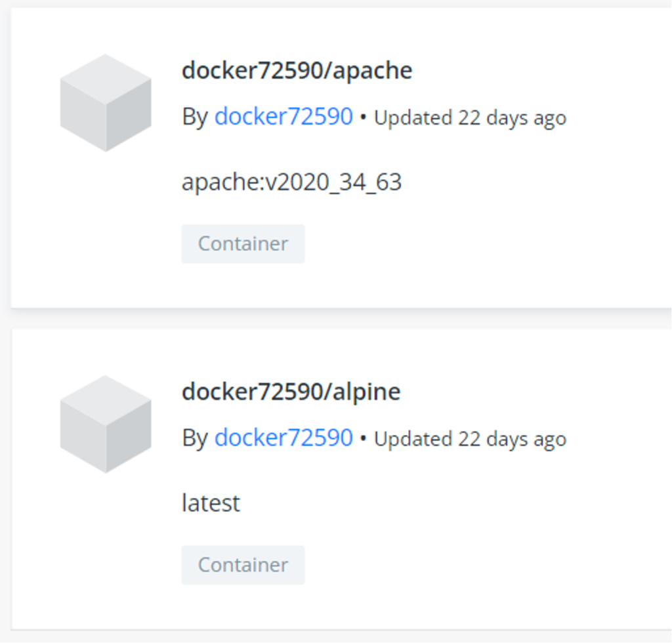Viewport: 672px width, 643px height.
Task: Open the docker72590/apache repository title
Action: 297,70
